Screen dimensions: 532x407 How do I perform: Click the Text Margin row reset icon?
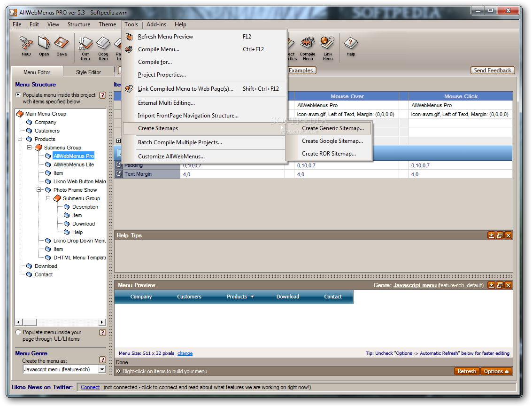[119, 173]
